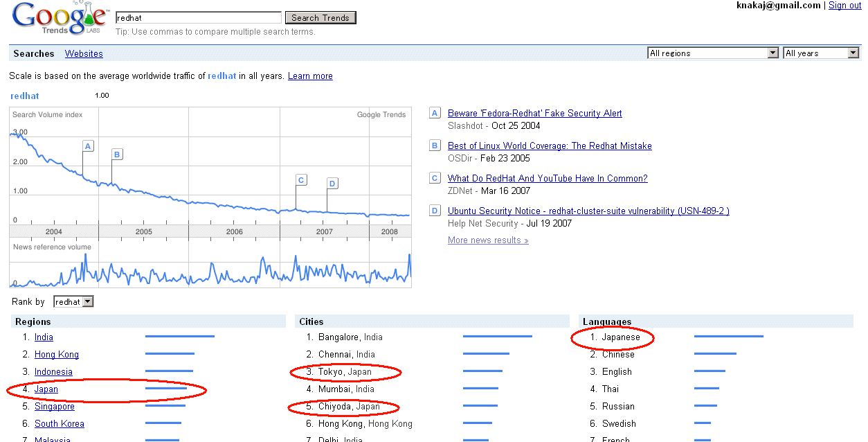Viewport: 868px width, 442px height.
Task: Open the All years dropdown
Action: tap(822, 53)
